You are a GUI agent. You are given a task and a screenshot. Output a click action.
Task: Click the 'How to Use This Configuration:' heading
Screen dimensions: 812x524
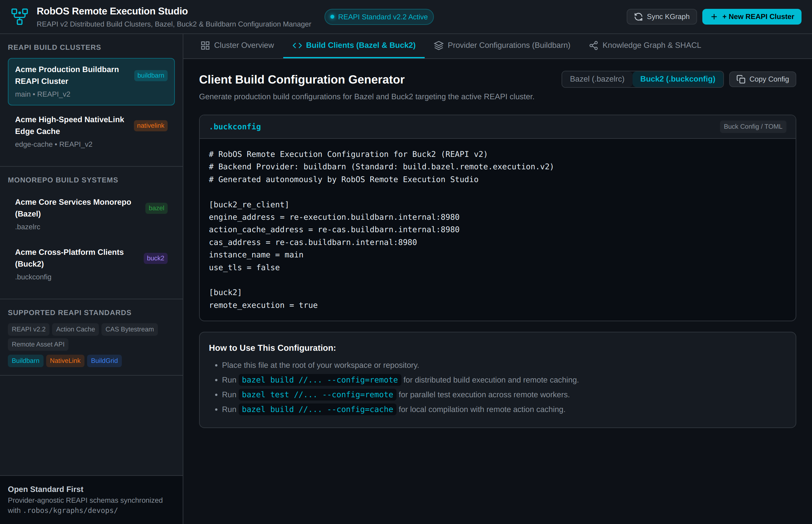pos(272,348)
